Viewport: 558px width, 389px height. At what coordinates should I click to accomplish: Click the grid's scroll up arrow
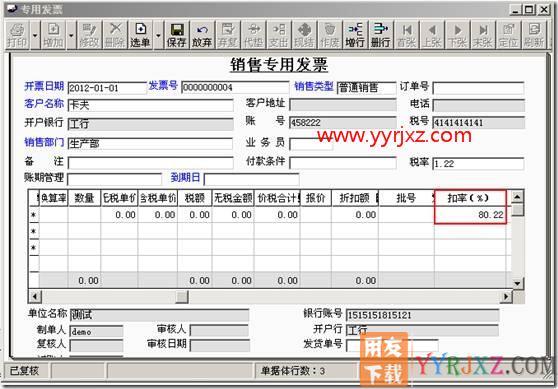[517, 196]
